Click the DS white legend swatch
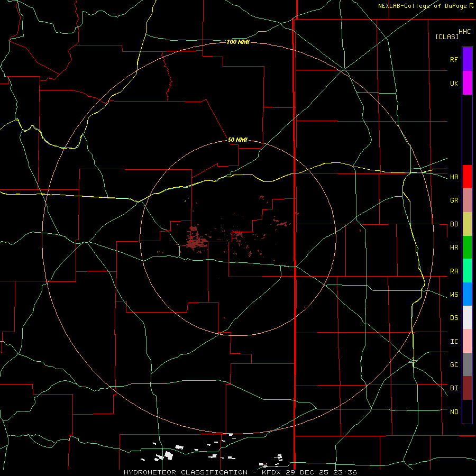 coord(467,317)
